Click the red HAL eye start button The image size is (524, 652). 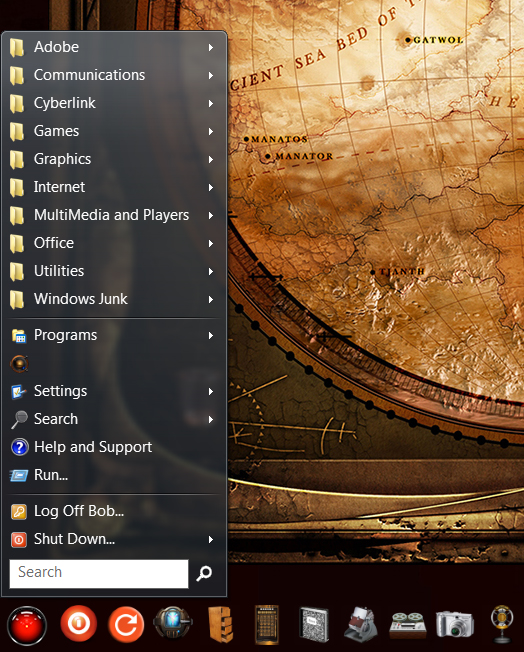[x=27, y=625]
